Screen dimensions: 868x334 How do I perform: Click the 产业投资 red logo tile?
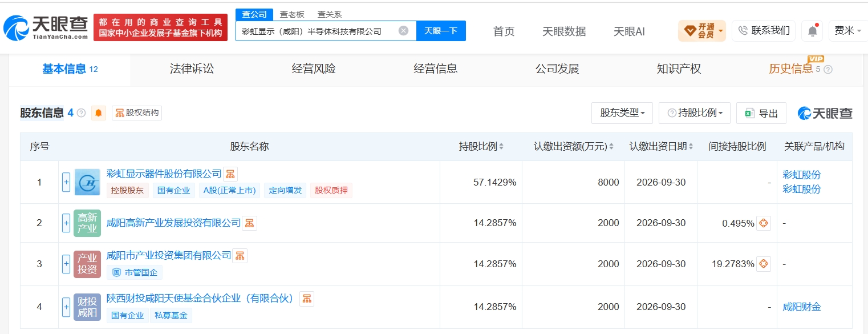[87, 264]
